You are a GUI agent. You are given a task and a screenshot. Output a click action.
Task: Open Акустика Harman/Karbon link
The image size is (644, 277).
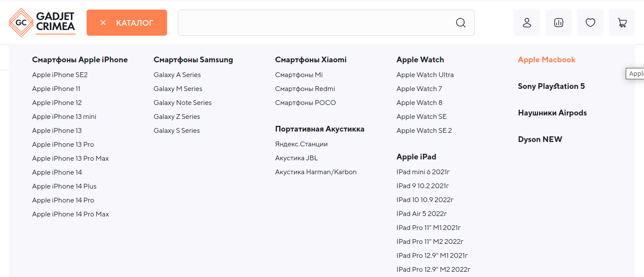[x=316, y=172]
